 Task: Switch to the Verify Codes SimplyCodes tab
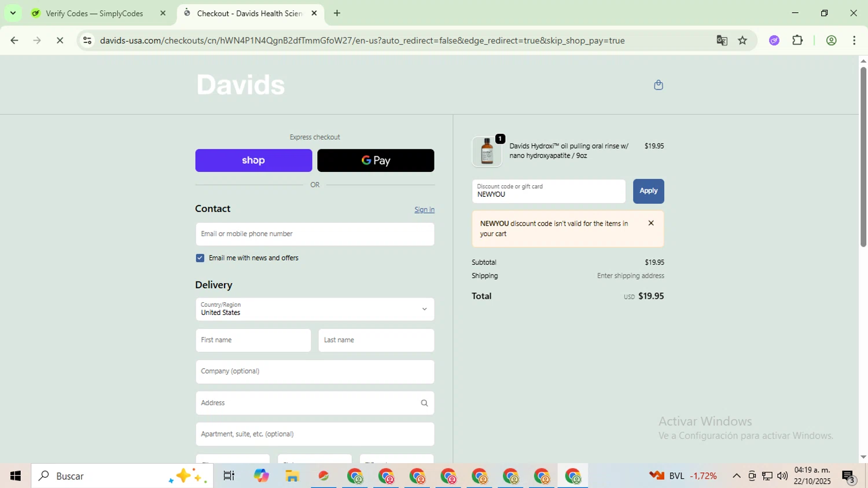point(94,13)
